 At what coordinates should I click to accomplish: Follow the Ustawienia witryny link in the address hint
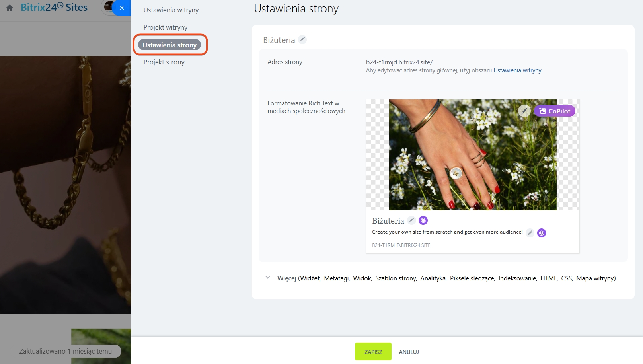pyautogui.click(x=517, y=70)
